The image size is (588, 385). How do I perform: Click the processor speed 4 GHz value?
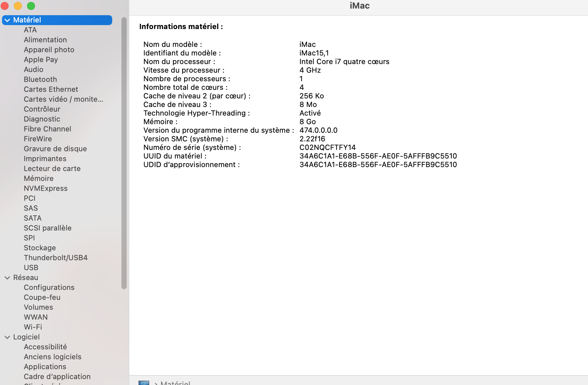(310, 70)
